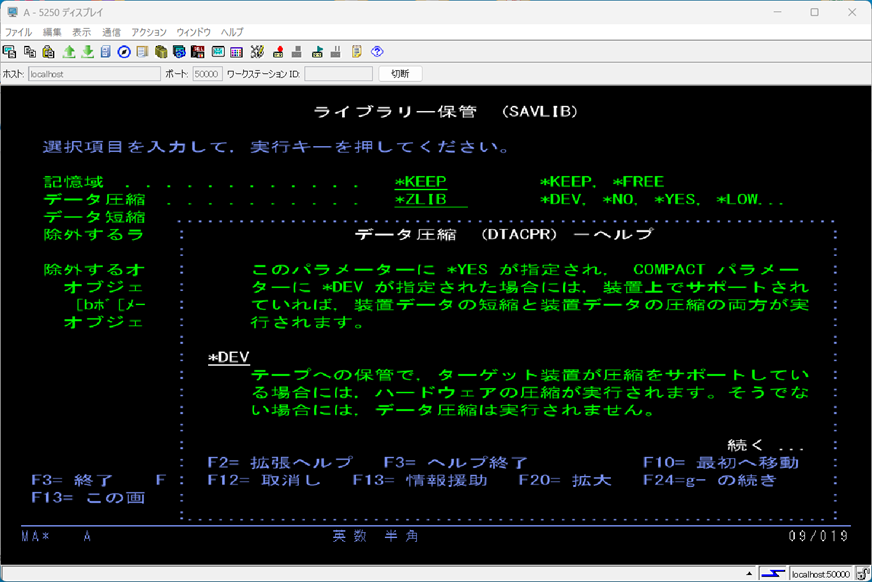Click the green upload arrow toolbar icon

[69, 52]
